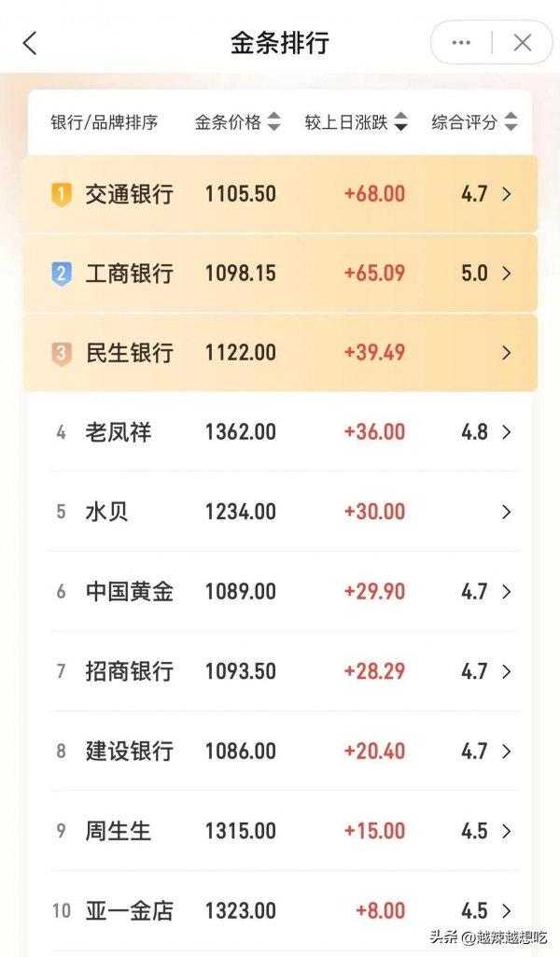This screenshot has width=560, height=957.
Task: Sort by overall rating arrows
Action: point(511,122)
